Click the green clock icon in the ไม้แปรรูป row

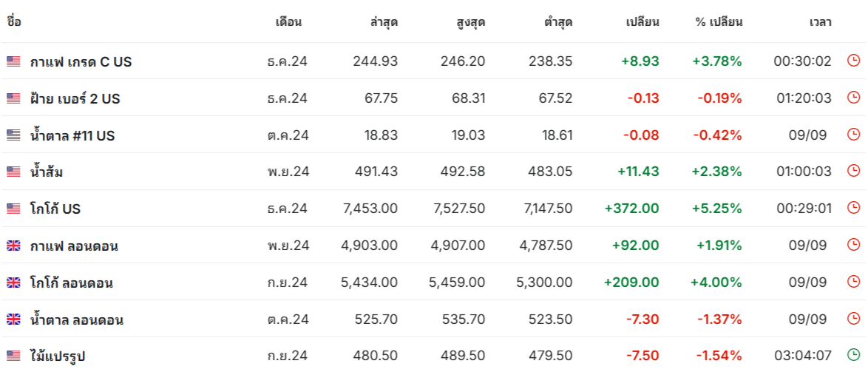(854, 355)
